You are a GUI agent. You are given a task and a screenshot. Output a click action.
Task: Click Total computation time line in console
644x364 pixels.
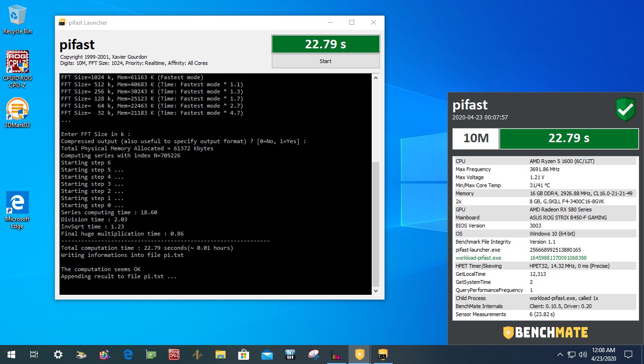(x=147, y=248)
